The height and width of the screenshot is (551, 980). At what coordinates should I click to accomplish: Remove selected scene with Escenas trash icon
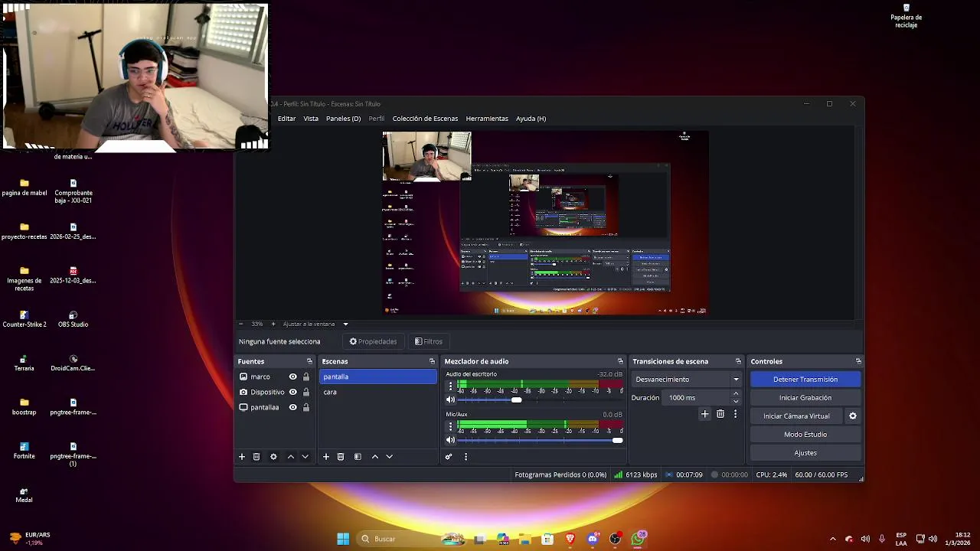pos(341,457)
